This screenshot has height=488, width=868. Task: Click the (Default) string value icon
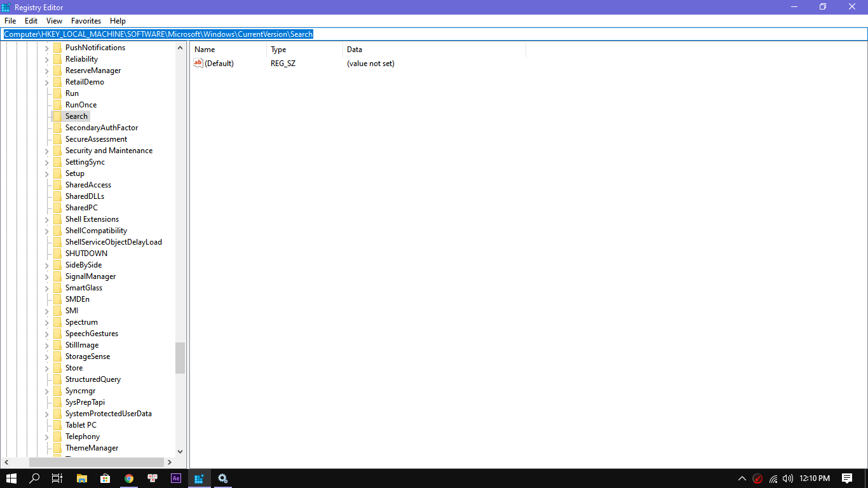tap(198, 63)
